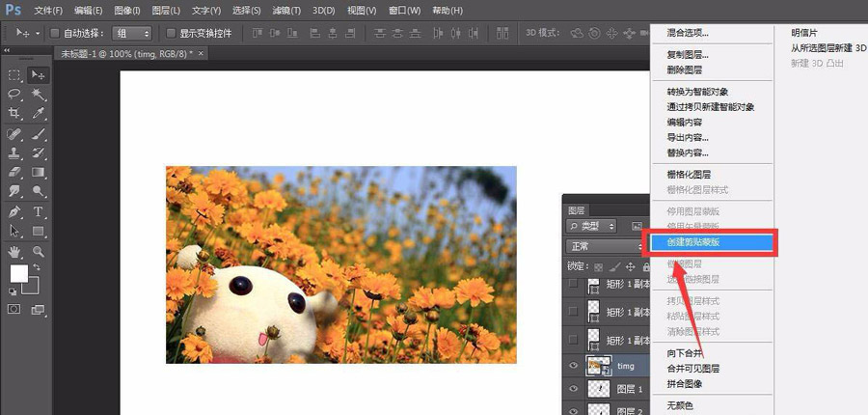
Task: Select the Hand tool
Action: [14, 252]
